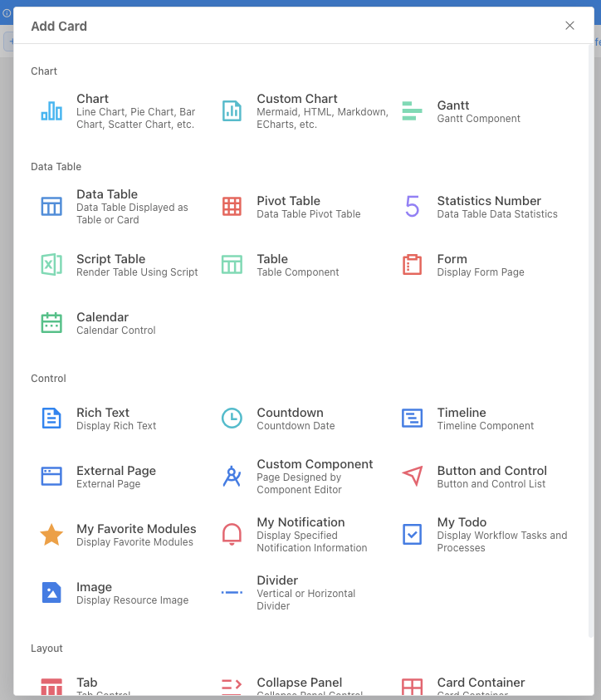
Task: Click the Custom Component compass icon
Action: coord(232,476)
